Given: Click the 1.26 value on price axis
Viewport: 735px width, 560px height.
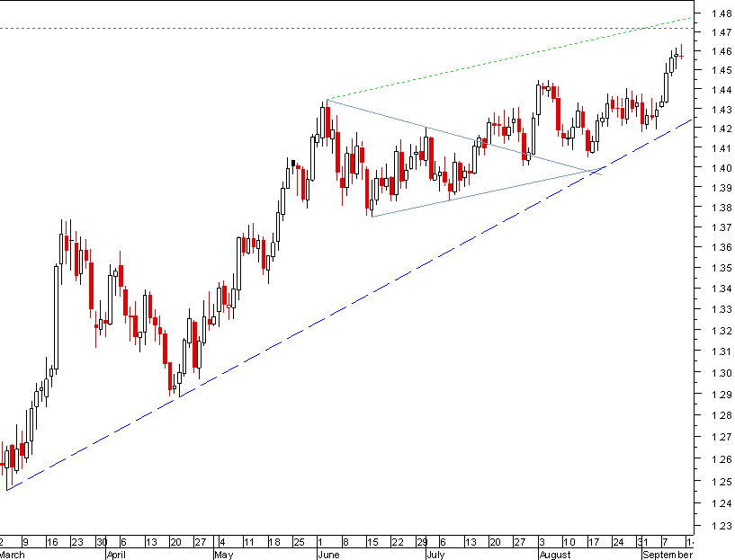Looking at the screenshot, I should point(721,458).
